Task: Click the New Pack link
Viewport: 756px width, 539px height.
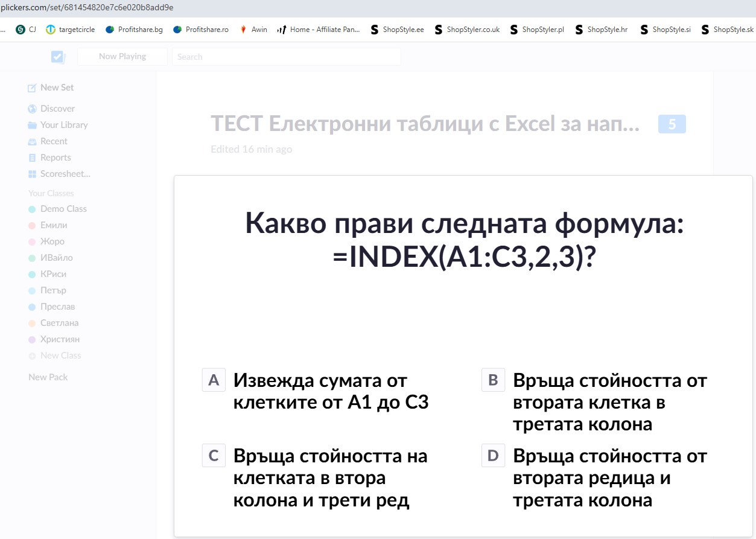Action: [x=48, y=377]
